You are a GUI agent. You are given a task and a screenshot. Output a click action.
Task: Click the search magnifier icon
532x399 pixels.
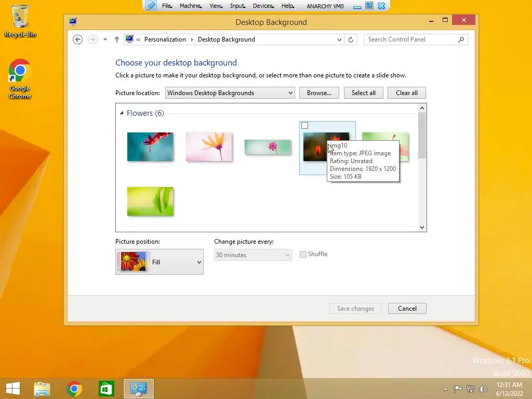coord(461,39)
